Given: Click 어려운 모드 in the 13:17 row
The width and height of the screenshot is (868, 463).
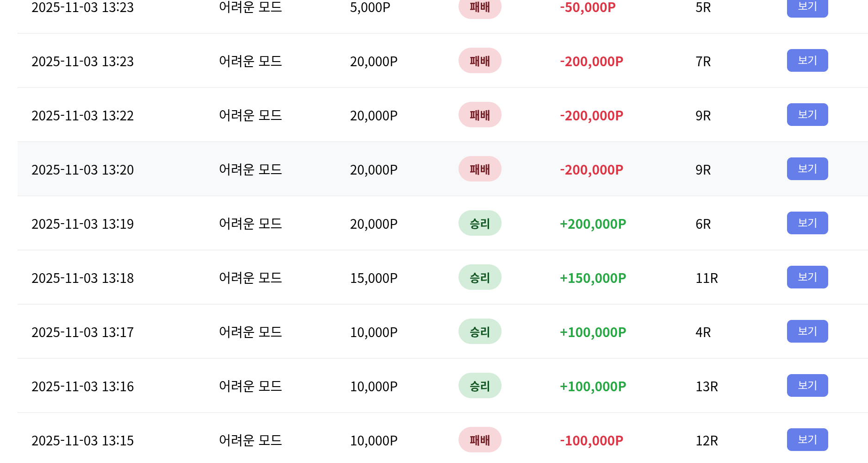Looking at the screenshot, I should (x=250, y=332).
